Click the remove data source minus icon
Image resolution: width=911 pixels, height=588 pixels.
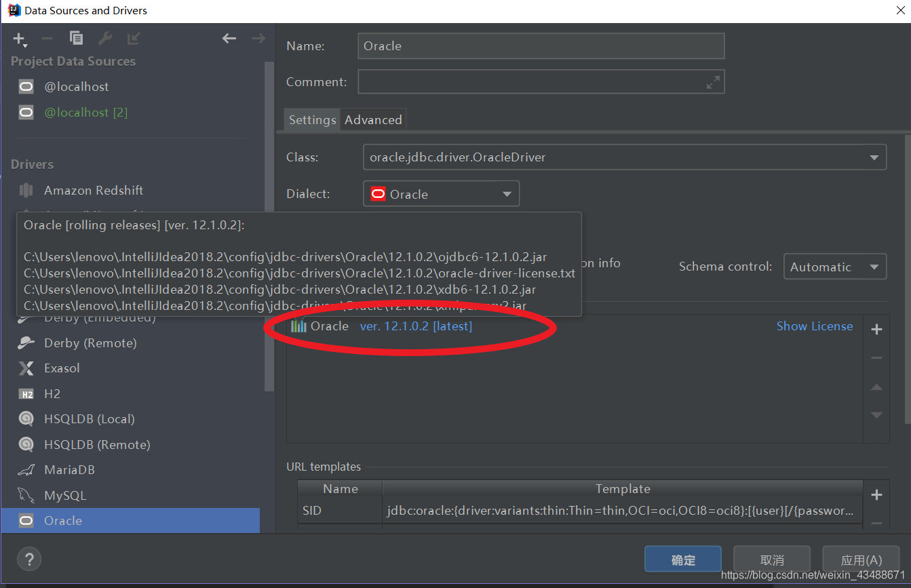(47, 39)
